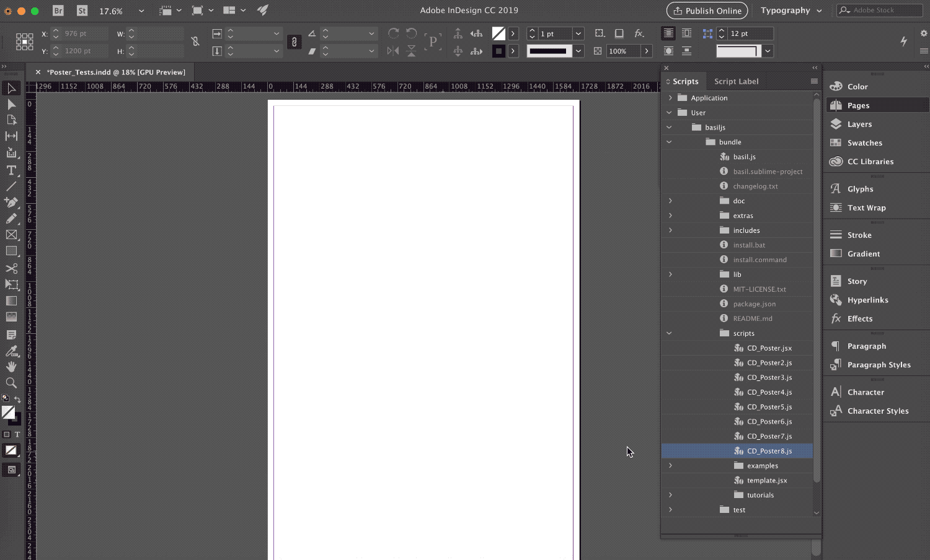Open the Scripts panel flyout menu

point(814,81)
